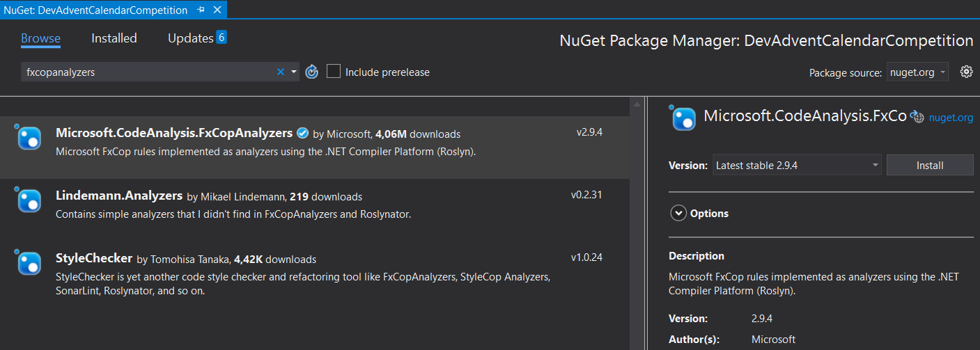This screenshot has width=980, height=350.
Task: Click the Lindemann.Analyzers package icon
Action: (x=29, y=200)
